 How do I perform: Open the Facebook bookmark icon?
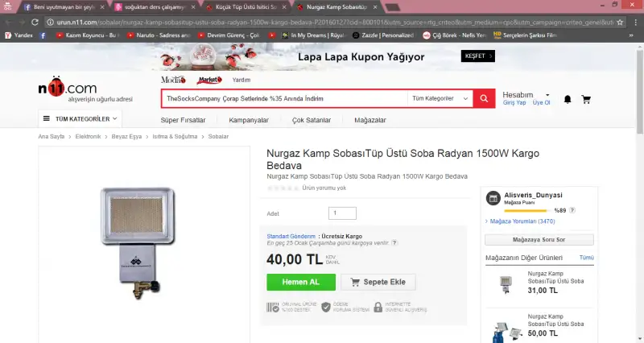point(43,35)
